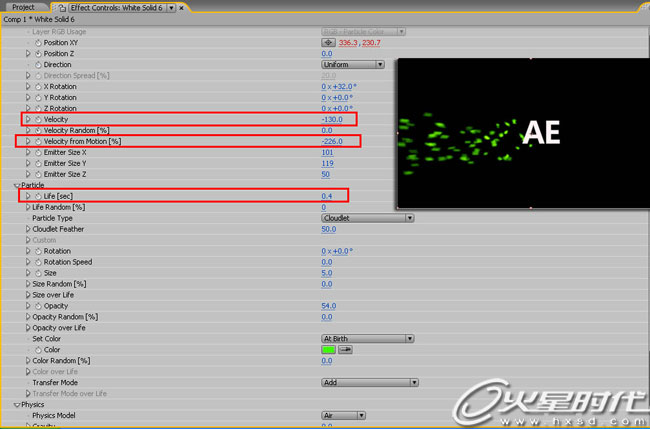Toggle the particle Size stopwatch
The height and width of the screenshot is (429, 650).
pos(38,273)
